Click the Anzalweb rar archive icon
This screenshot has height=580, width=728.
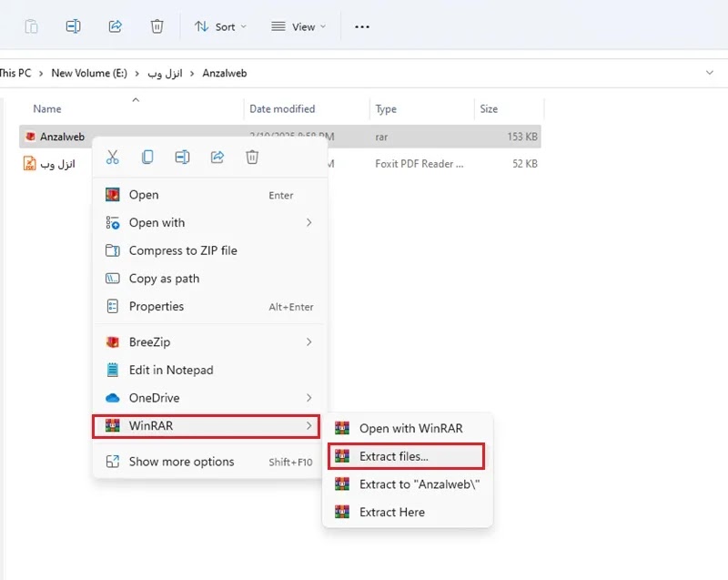coord(30,137)
